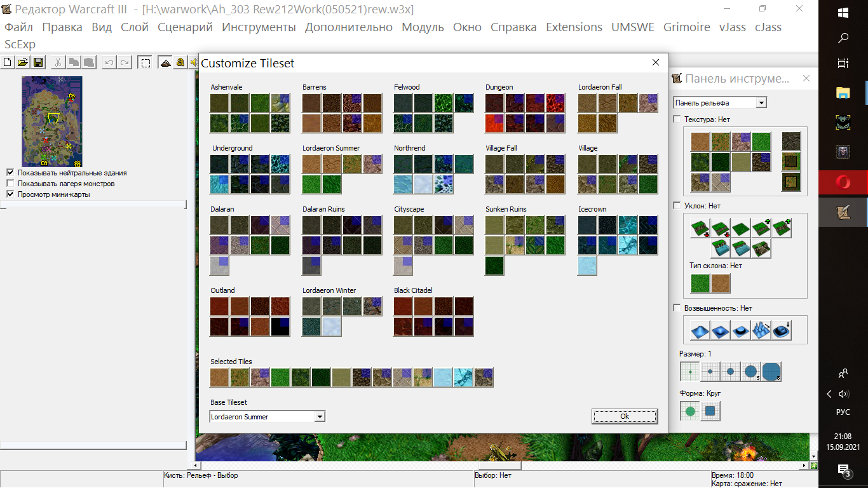
Task: Toggle the Просмотр мини-карты checkbox
Action: [10, 194]
